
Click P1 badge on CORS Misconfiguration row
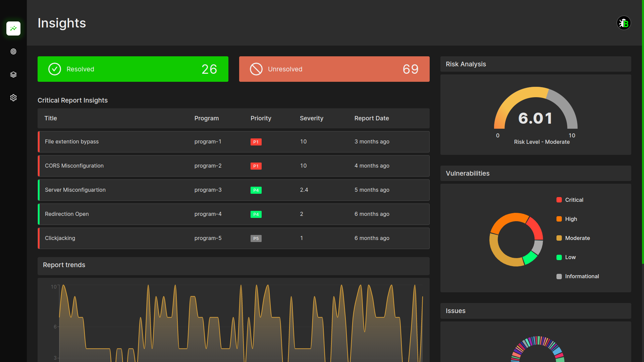(256, 166)
